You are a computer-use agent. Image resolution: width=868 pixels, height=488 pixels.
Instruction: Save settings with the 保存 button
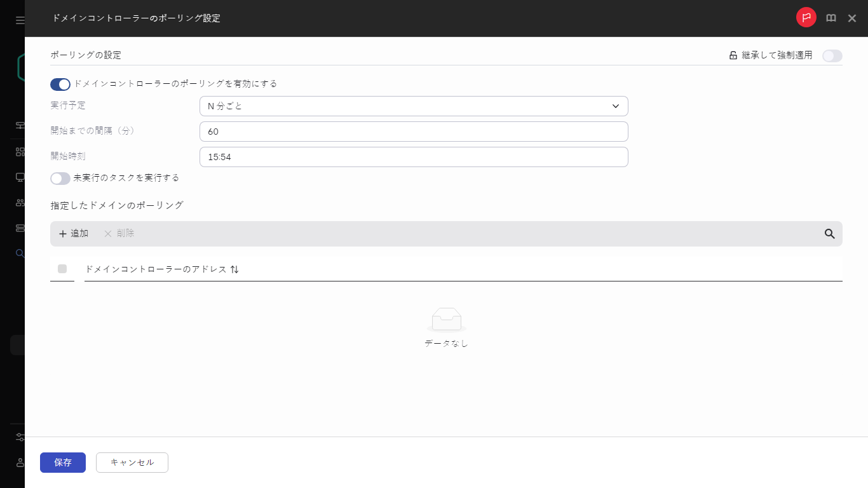(63, 463)
